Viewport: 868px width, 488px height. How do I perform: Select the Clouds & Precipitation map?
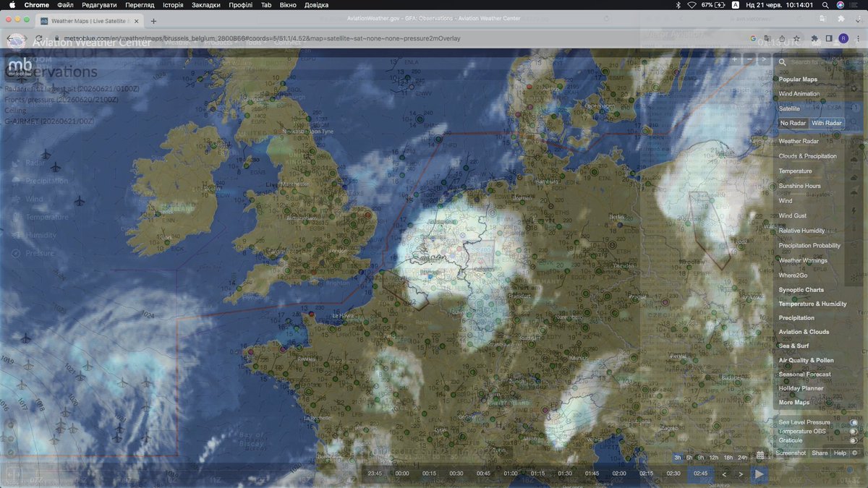(x=807, y=156)
